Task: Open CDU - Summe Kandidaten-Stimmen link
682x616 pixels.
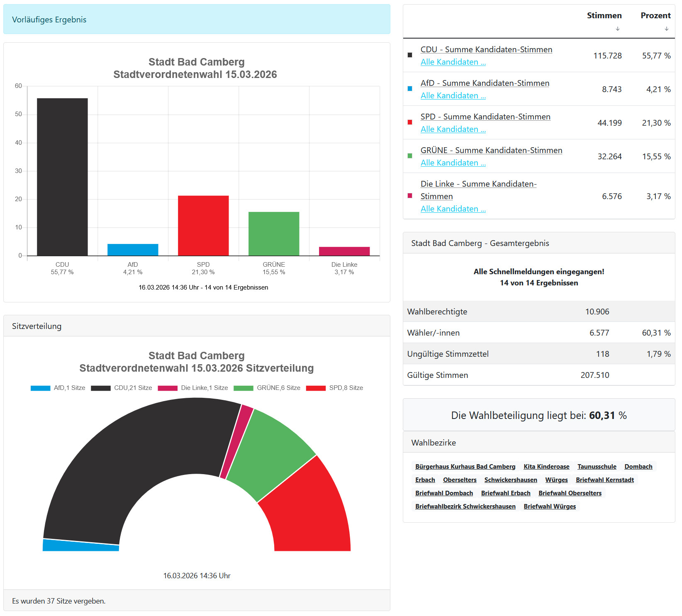Action: click(x=486, y=49)
